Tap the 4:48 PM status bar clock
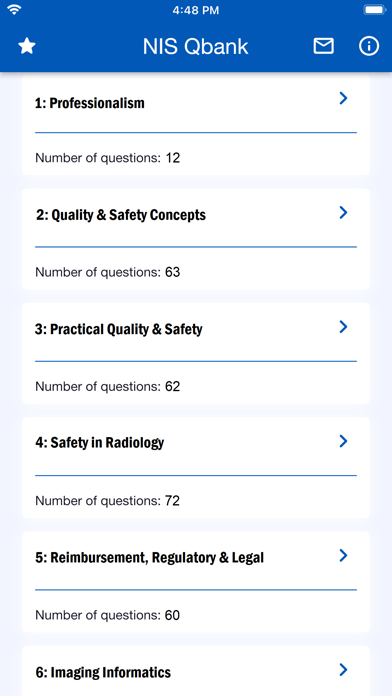 196,11
